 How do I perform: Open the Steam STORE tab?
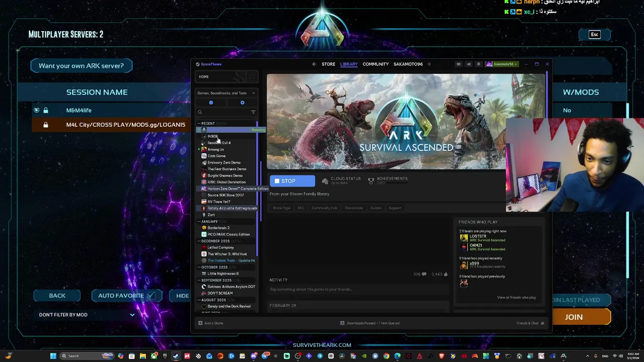(329, 64)
